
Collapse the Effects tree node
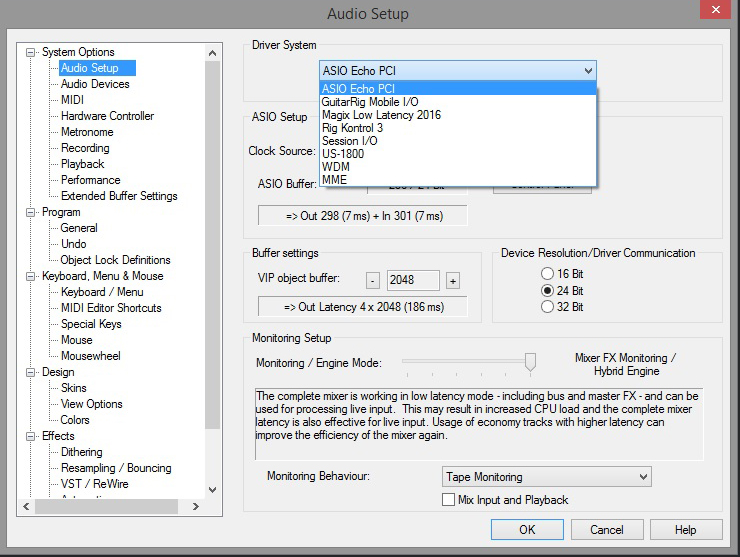(x=30, y=437)
